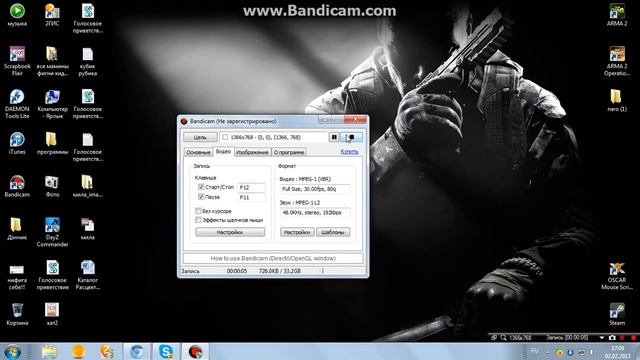Click How to use Bandicam banner
The width and height of the screenshot is (640, 360).
tap(273, 258)
